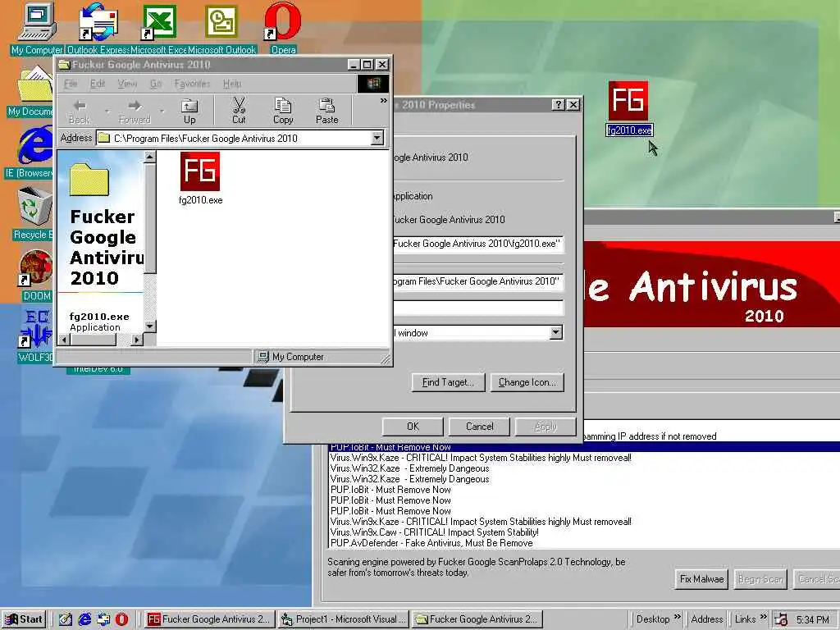Click the Change Icon... button
The height and width of the screenshot is (630, 840).
coord(527,382)
